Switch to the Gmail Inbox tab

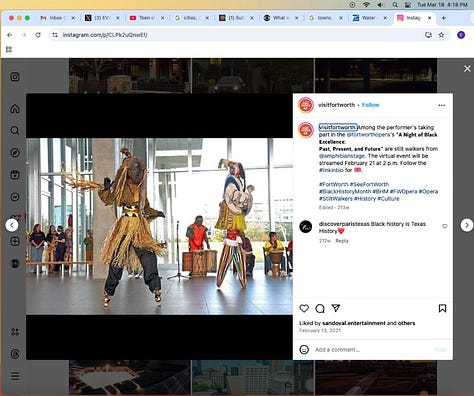[58, 18]
